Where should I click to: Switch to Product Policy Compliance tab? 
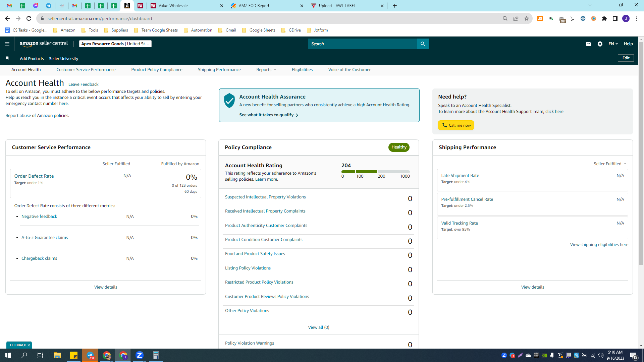point(157,69)
